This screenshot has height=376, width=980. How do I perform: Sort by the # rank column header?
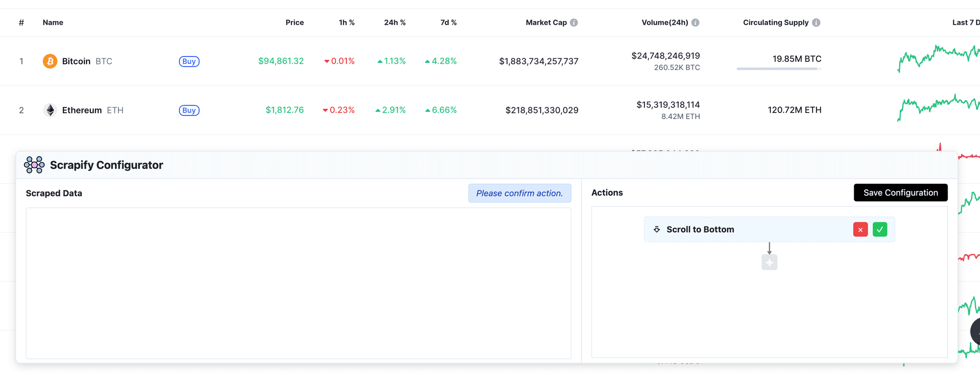pyautogui.click(x=22, y=23)
